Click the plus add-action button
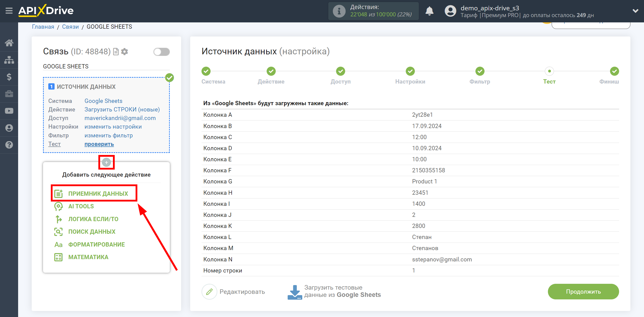Viewport: 644px width, 317px height. (x=106, y=162)
